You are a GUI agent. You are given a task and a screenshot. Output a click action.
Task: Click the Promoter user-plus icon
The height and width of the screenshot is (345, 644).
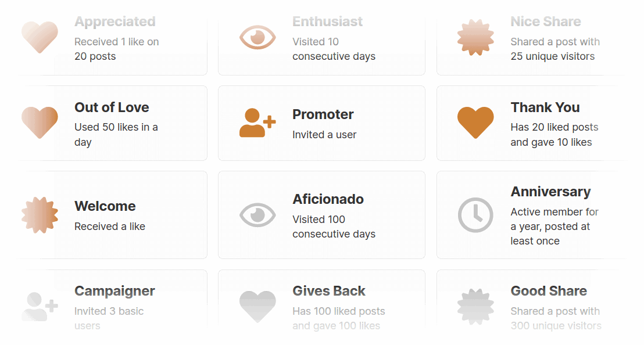pos(257,123)
